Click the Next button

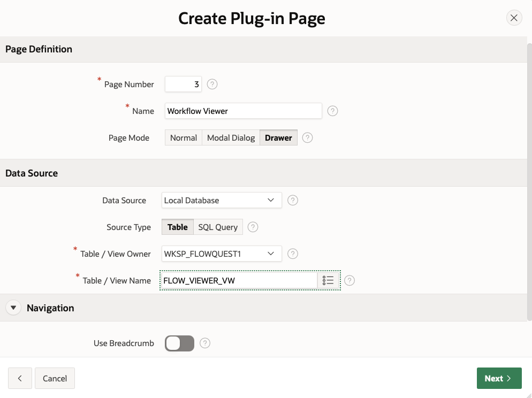pos(499,378)
